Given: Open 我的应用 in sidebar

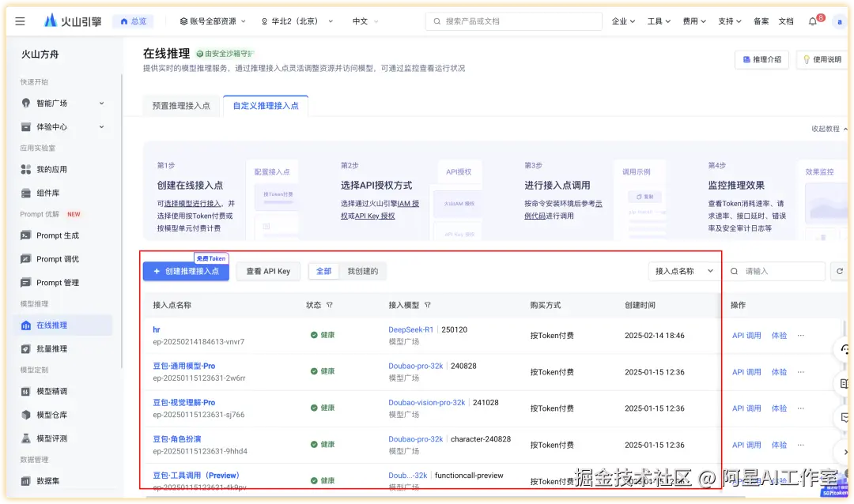Looking at the screenshot, I should [x=51, y=169].
